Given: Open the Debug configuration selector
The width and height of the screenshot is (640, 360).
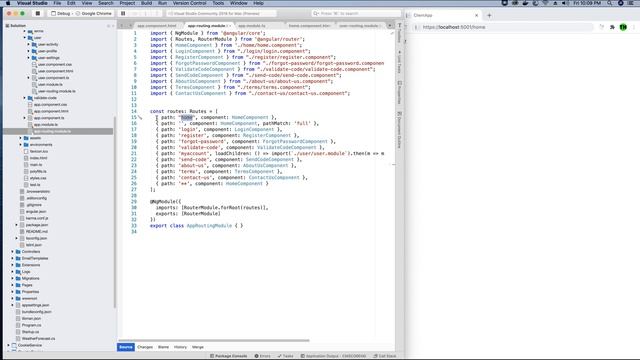Looking at the screenshot, I should [60, 13].
